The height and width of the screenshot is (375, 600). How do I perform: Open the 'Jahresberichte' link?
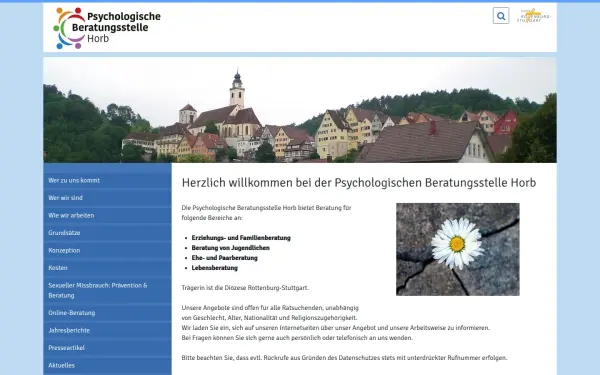point(108,330)
